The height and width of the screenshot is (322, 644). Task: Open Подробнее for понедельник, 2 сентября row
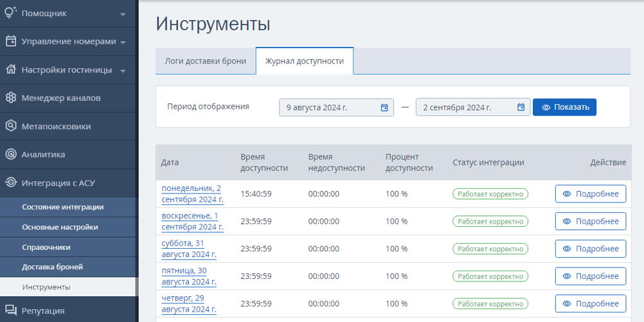(x=591, y=194)
